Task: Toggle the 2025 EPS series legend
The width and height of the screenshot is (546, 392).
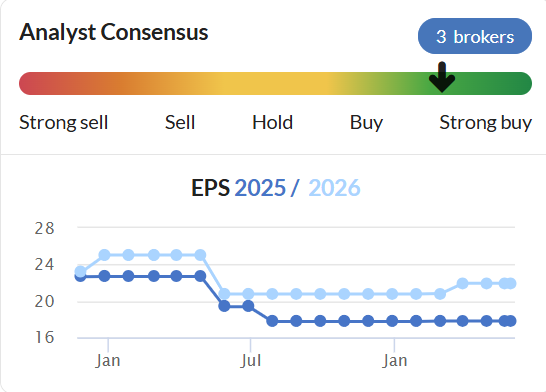Action: tap(260, 188)
